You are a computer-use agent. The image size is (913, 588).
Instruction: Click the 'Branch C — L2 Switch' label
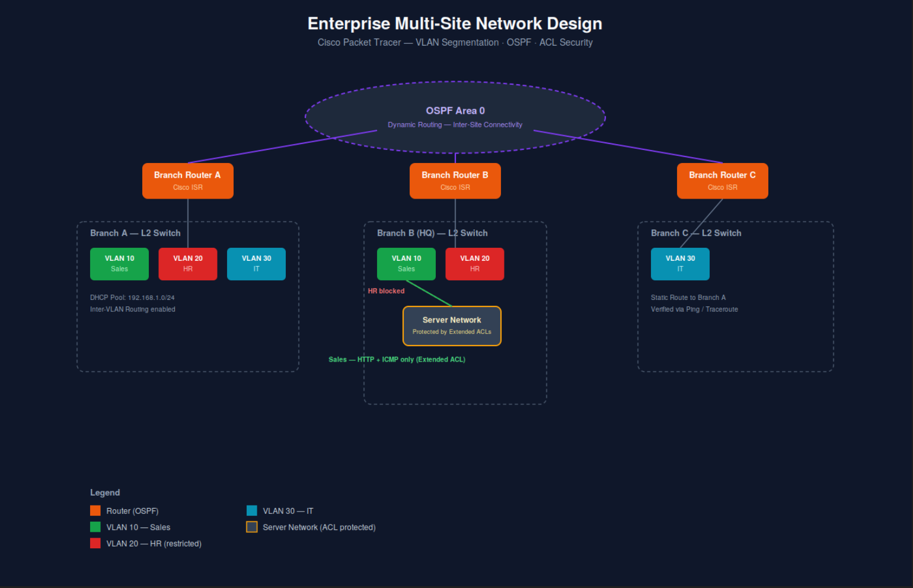[696, 233]
